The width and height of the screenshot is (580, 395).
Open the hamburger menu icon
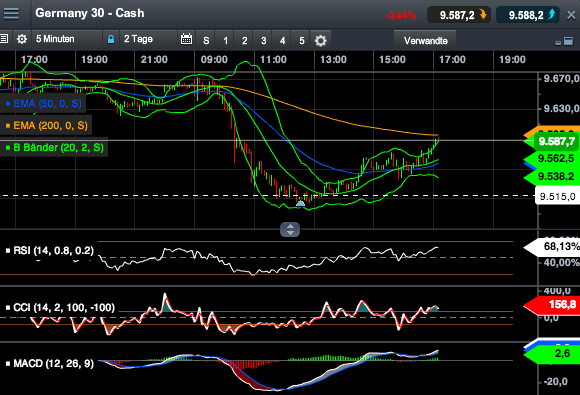click(x=11, y=13)
